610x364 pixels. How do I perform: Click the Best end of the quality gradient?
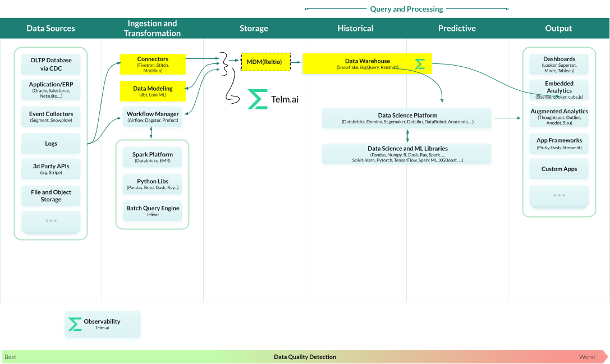click(10, 357)
